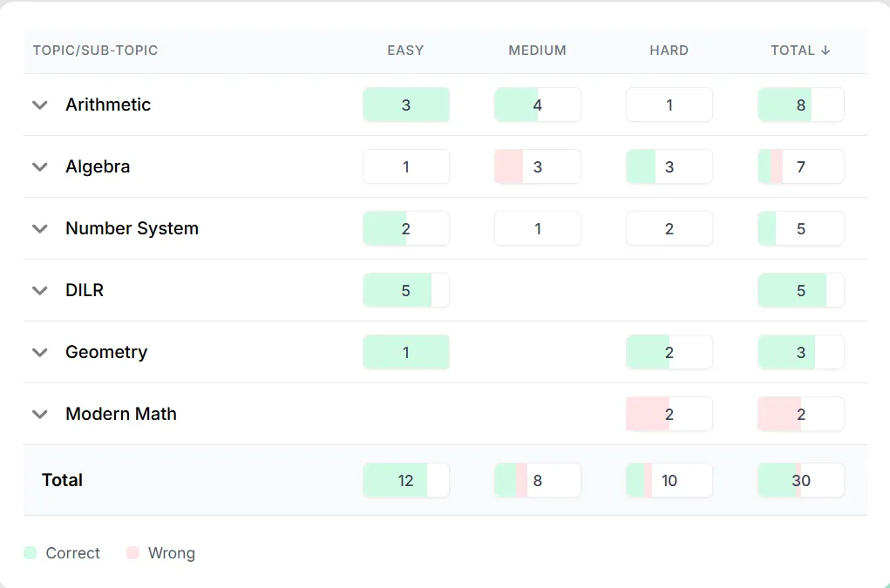890x588 pixels.
Task: Click the Geometry topic label
Action: (106, 352)
